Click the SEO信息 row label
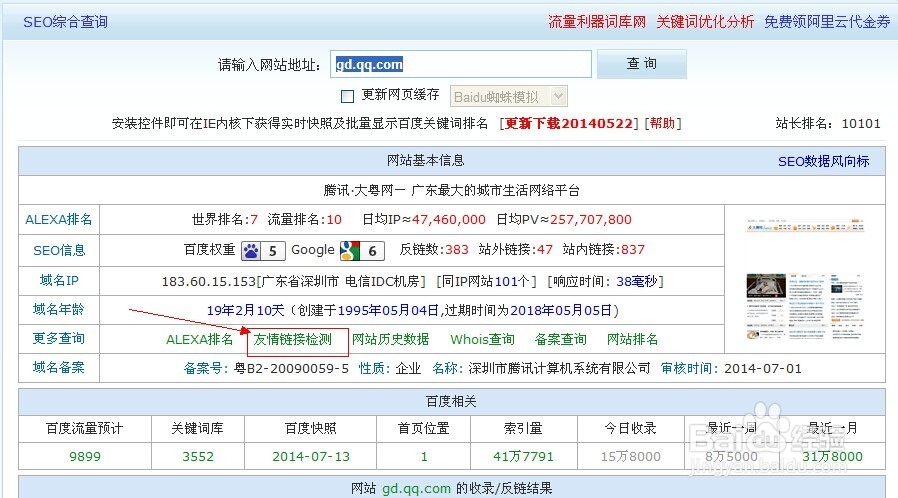898x498 pixels. (59, 250)
